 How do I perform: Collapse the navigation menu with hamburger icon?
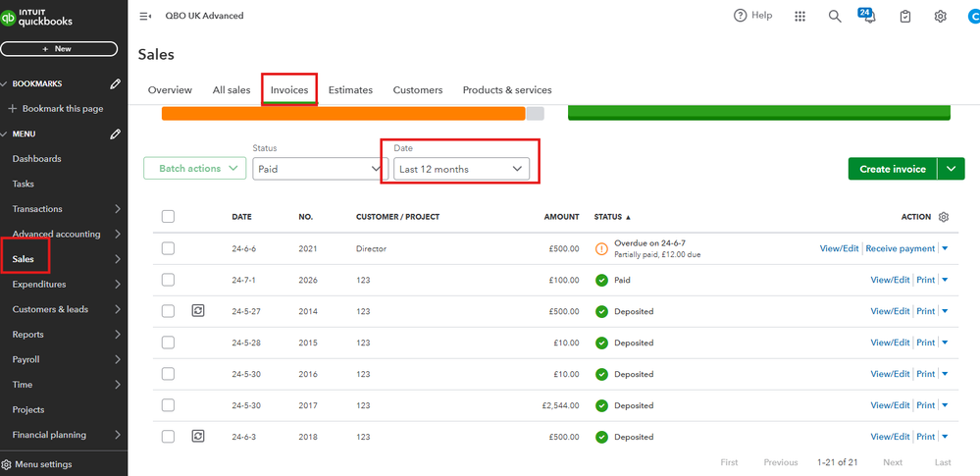coord(145,16)
